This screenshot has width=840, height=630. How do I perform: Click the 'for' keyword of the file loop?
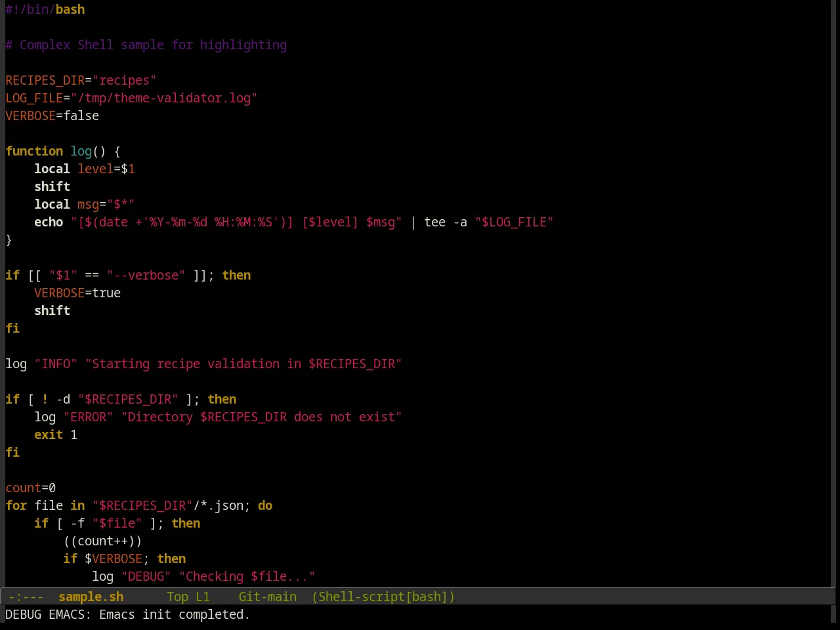coord(16,505)
